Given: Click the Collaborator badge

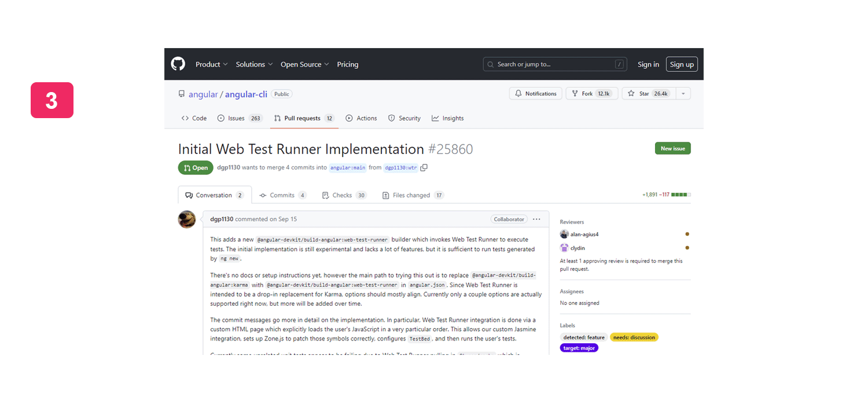Looking at the screenshot, I should pos(509,219).
